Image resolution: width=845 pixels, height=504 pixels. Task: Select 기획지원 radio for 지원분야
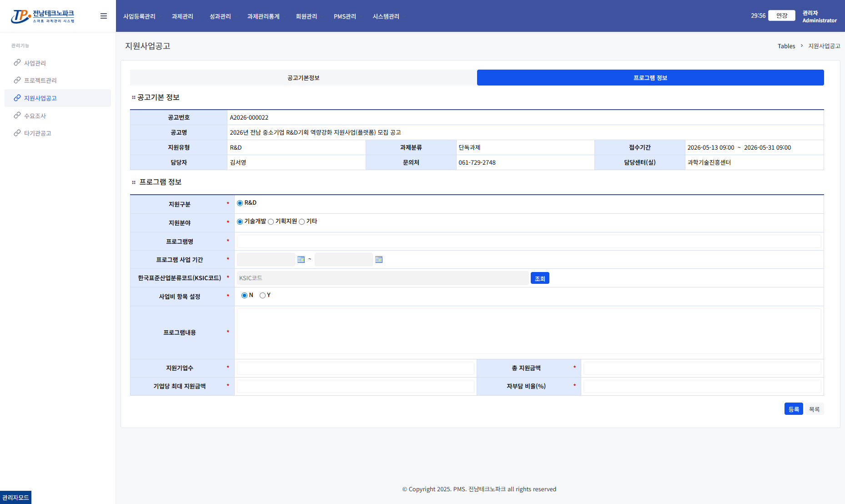click(x=271, y=222)
